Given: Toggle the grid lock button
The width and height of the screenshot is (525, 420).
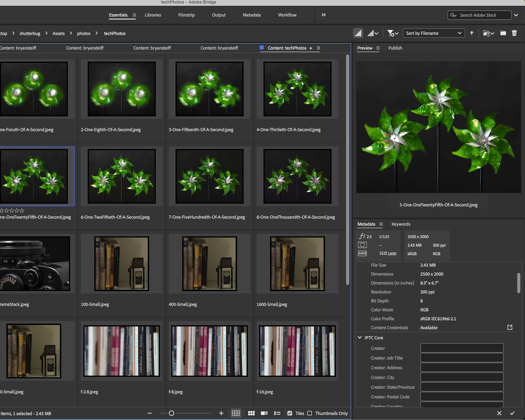Looking at the screenshot, I should coord(236,413).
